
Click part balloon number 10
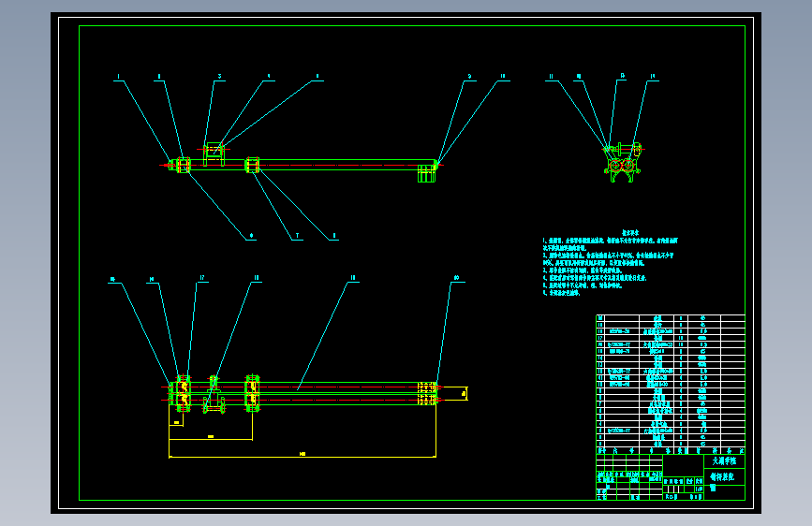pyautogui.click(x=503, y=76)
